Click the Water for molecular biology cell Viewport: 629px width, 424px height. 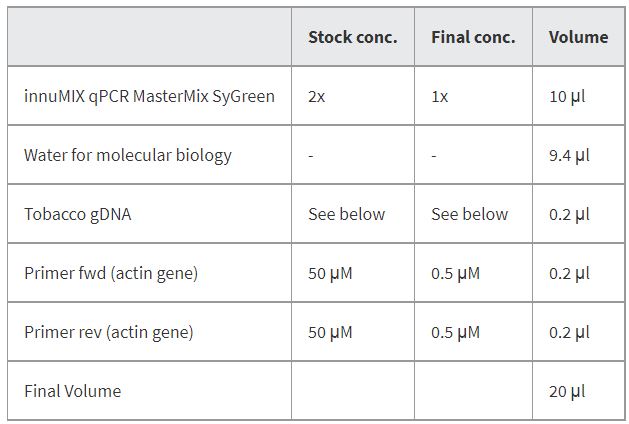click(x=128, y=155)
